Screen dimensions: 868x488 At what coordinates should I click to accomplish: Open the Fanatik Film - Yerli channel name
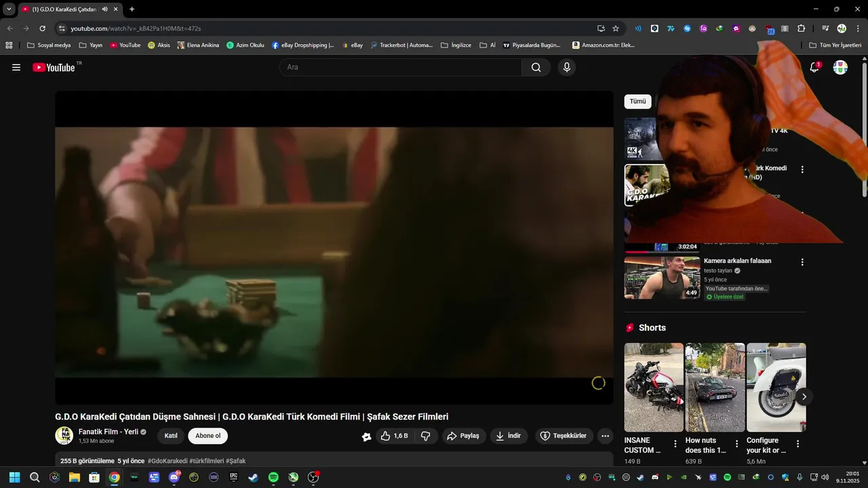(x=108, y=432)
